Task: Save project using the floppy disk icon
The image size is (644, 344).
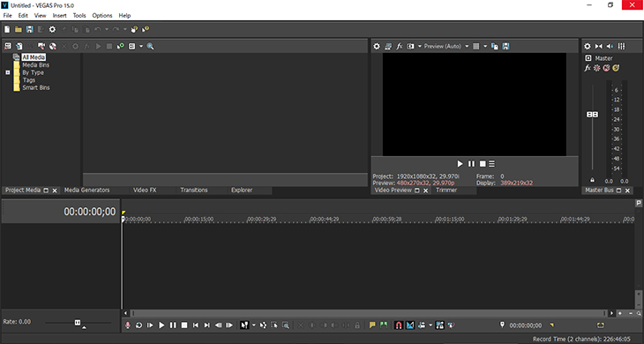Action: (30, 30)
